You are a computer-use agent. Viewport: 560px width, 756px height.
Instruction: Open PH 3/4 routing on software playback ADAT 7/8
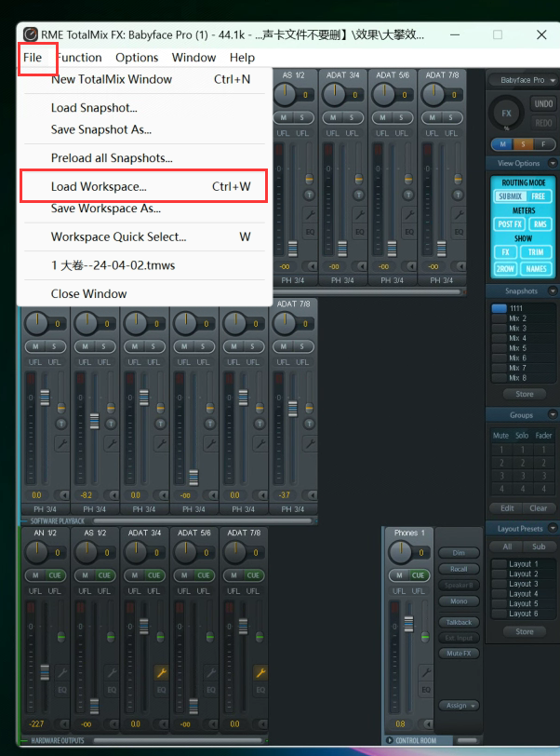(292, 509)
